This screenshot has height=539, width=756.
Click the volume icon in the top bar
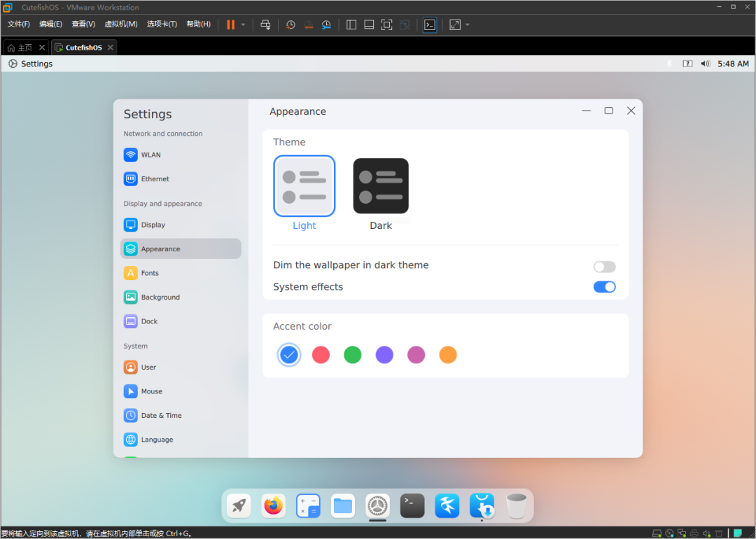pyautogui.click(x=705, y=64)
